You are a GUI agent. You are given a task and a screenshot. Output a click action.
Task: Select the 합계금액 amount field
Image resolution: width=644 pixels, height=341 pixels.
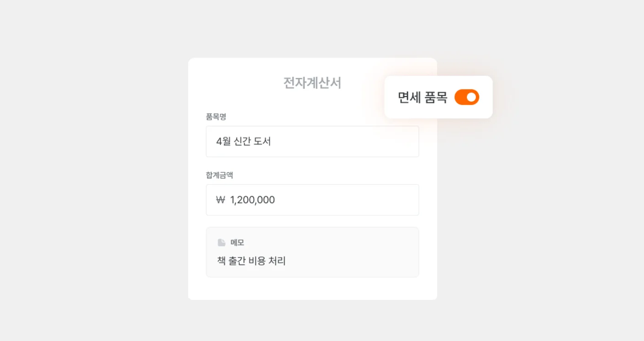click(312, 200)
